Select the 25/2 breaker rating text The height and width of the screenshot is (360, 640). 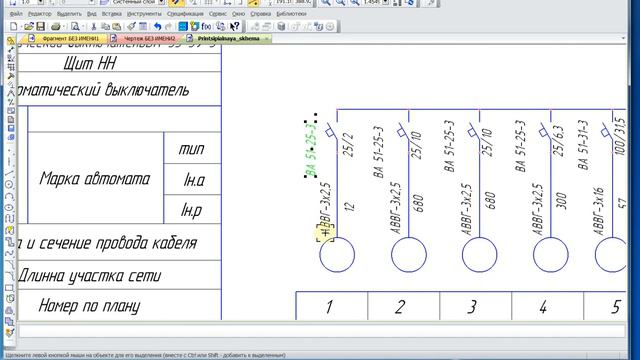pyautogui.click(x=348, y=144)
